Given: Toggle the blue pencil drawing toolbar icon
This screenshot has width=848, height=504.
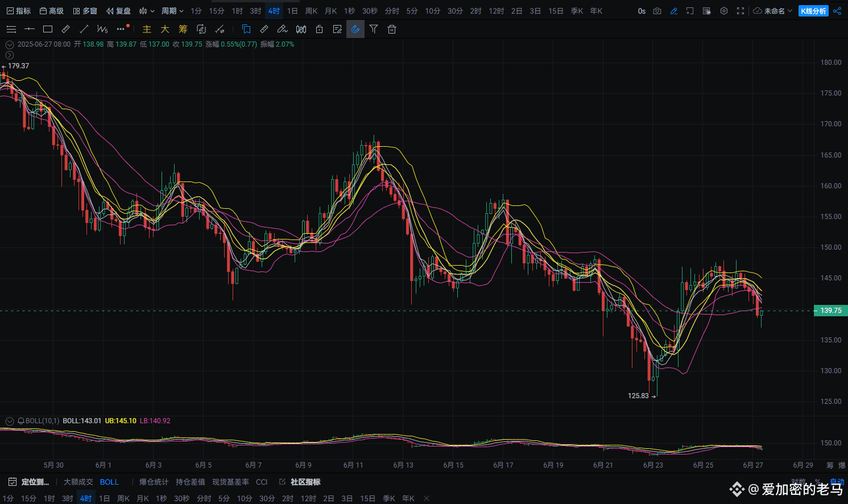Looking at the screenshot, I should (674, 11).
